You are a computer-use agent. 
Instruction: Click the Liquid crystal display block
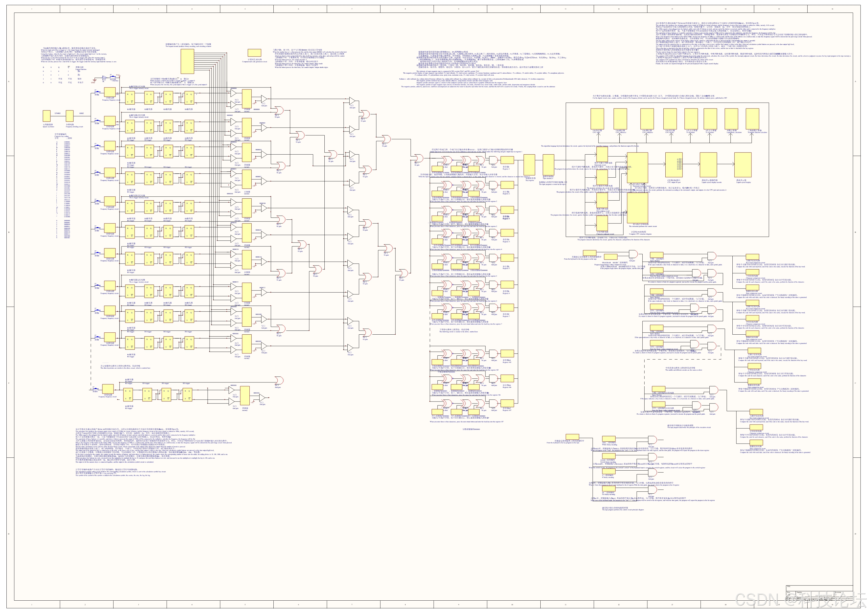click(743, 165)
